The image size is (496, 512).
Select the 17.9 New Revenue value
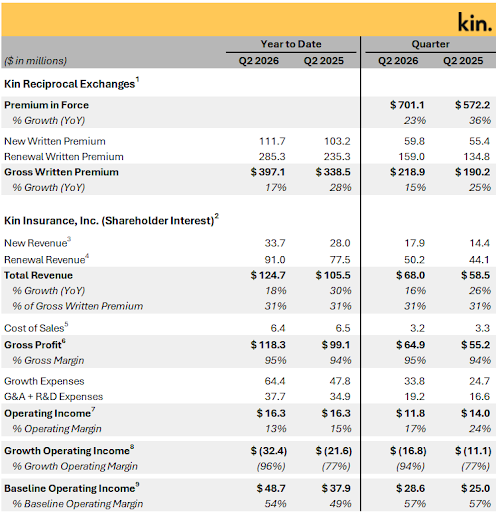[x=415, y=243]
